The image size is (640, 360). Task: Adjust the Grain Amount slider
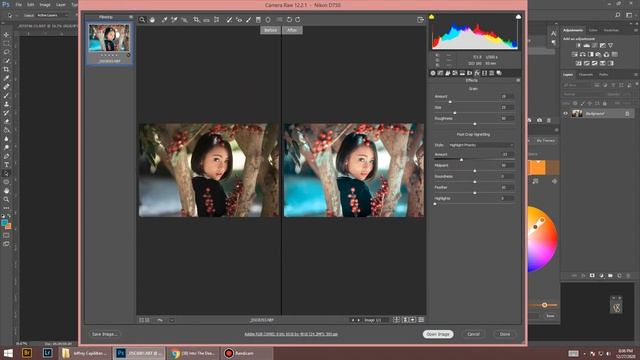(x=450, y=102)
